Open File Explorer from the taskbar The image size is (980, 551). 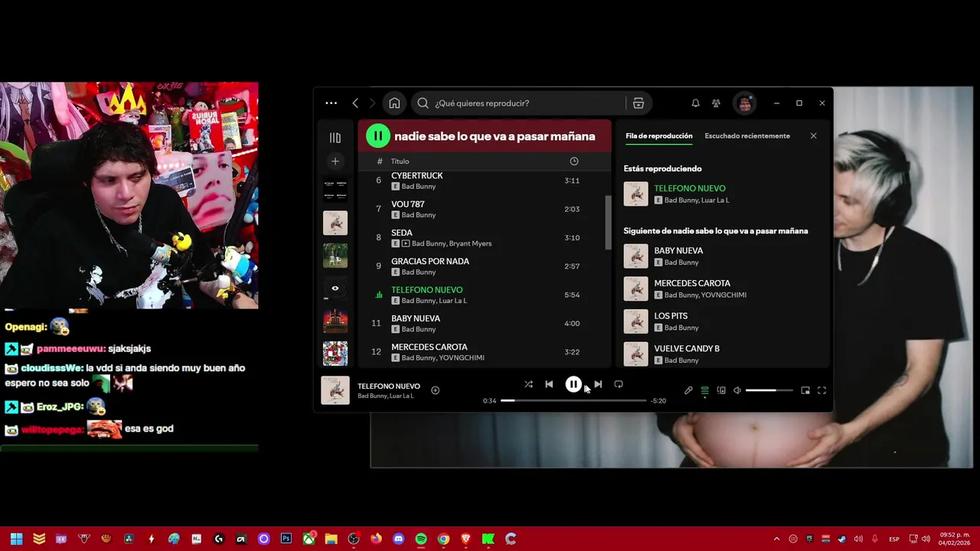pos(331,539)
